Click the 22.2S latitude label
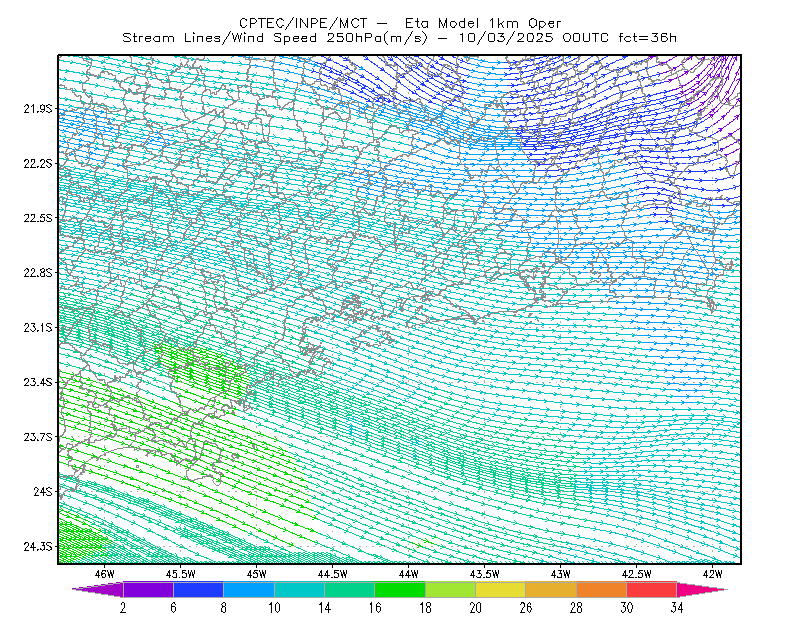This screenshot has width=800, height=618. click(x=38, y=164)
